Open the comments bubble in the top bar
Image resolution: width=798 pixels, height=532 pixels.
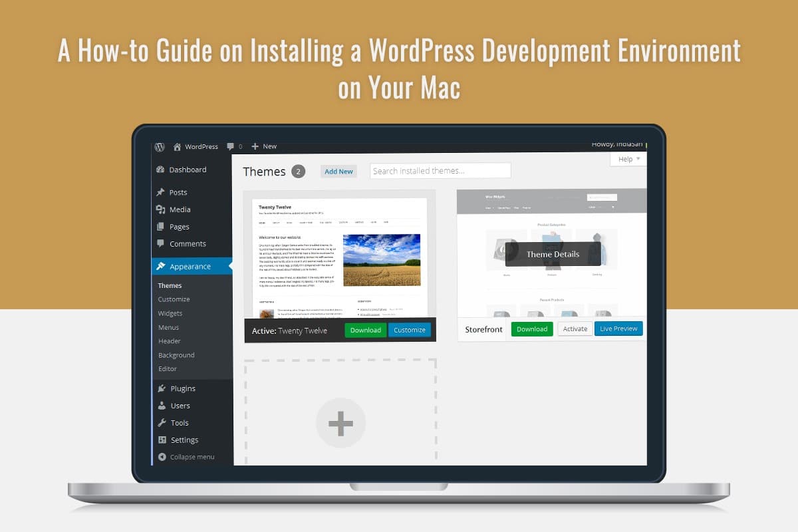(x=229, y=146)
